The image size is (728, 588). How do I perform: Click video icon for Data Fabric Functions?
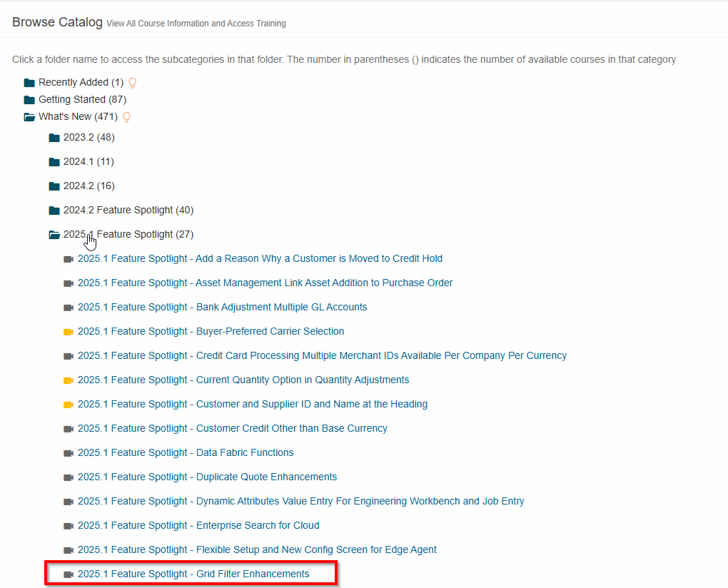(x=69, y=453)
